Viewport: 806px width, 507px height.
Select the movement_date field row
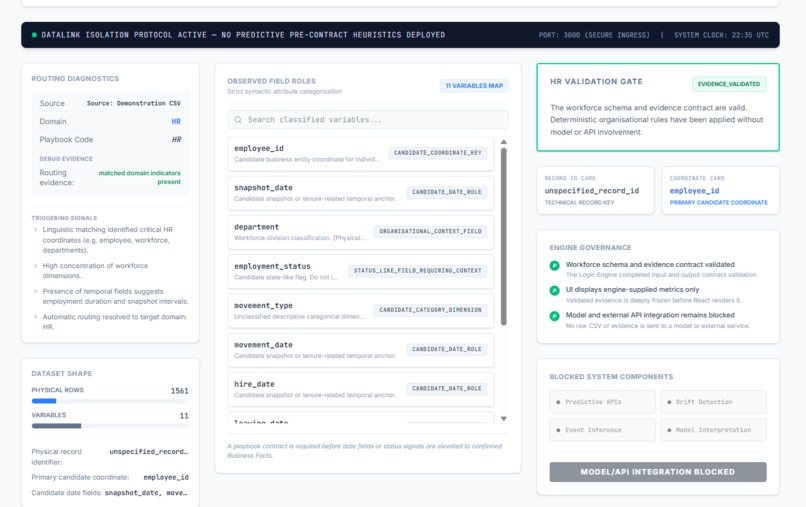click(x=360, y=350)
